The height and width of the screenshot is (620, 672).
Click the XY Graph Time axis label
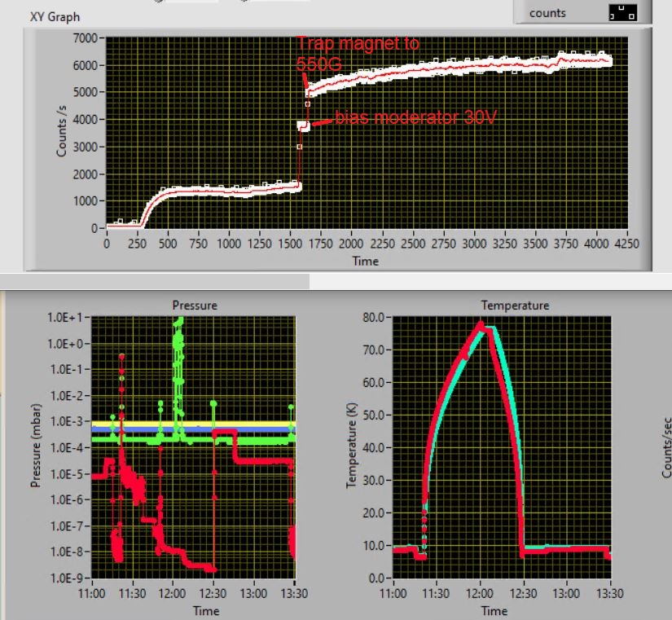pos(366,262)
